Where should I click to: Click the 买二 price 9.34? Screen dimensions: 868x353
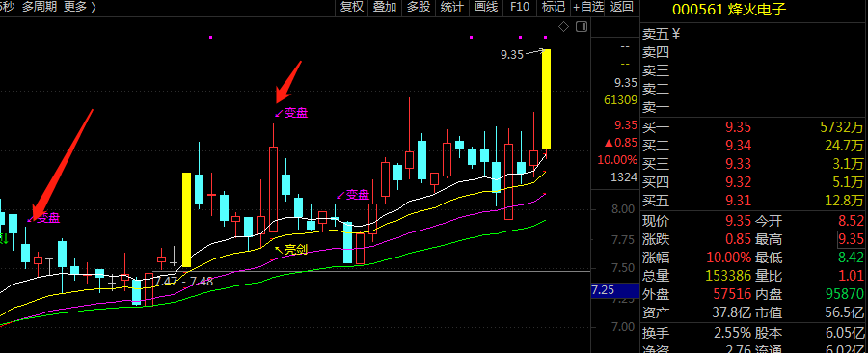tap(739, 146)
